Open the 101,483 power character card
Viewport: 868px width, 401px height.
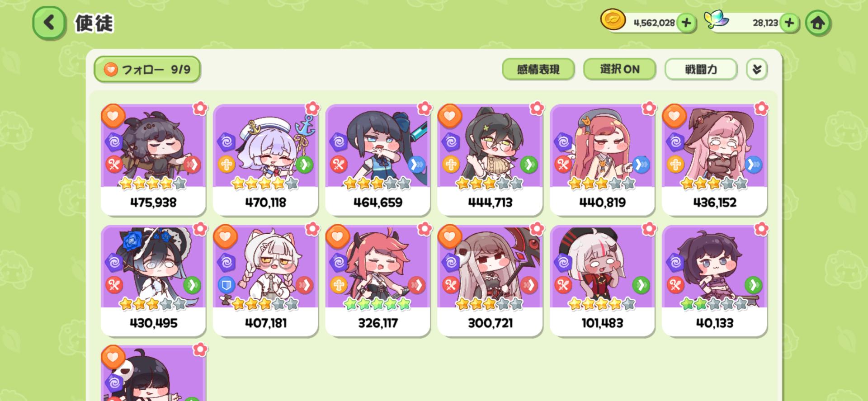602,280
